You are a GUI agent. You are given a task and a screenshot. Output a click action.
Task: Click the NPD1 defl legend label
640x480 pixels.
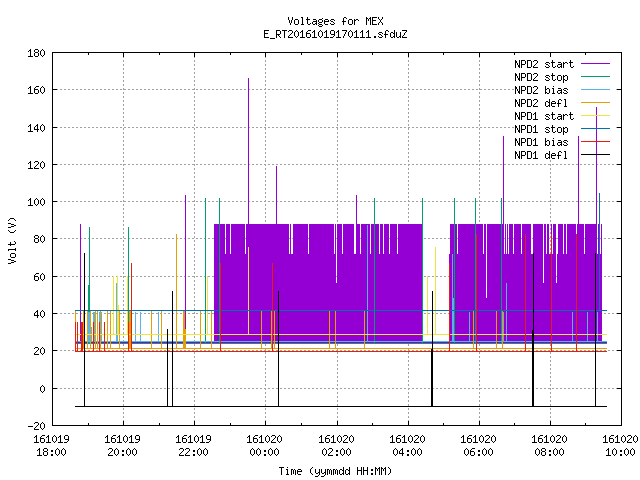[x=541, y=156]
